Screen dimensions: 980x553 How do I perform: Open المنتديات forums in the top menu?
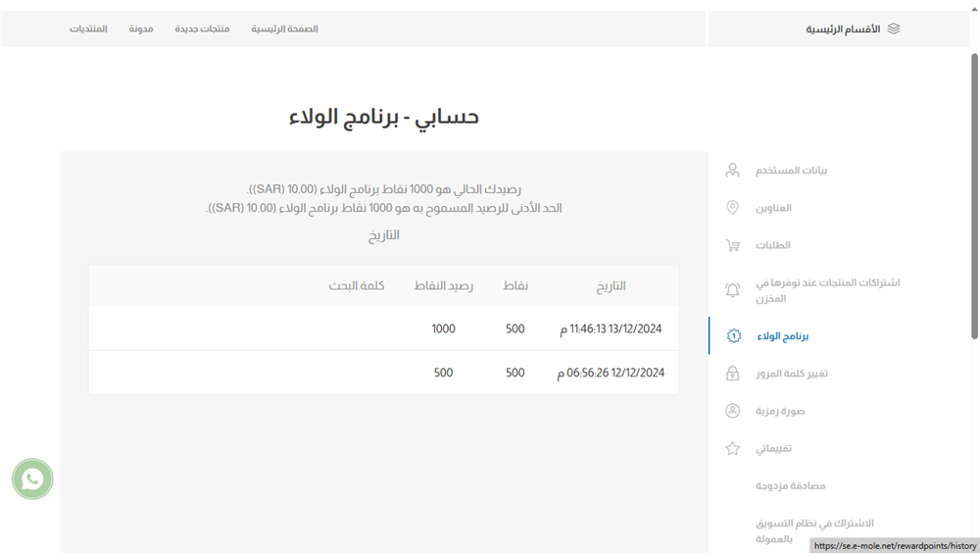(88, 29)
